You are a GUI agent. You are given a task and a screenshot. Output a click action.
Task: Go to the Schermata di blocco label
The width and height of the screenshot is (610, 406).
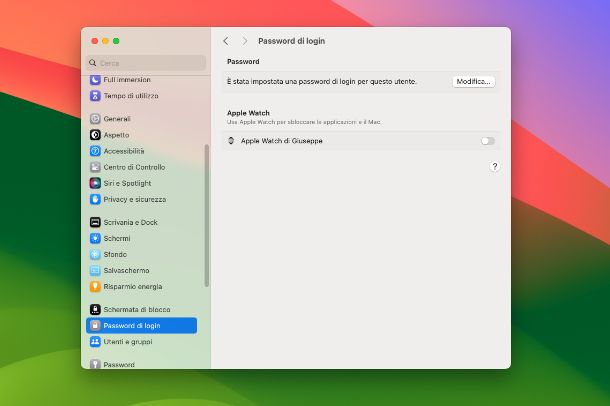coord(137,309)
